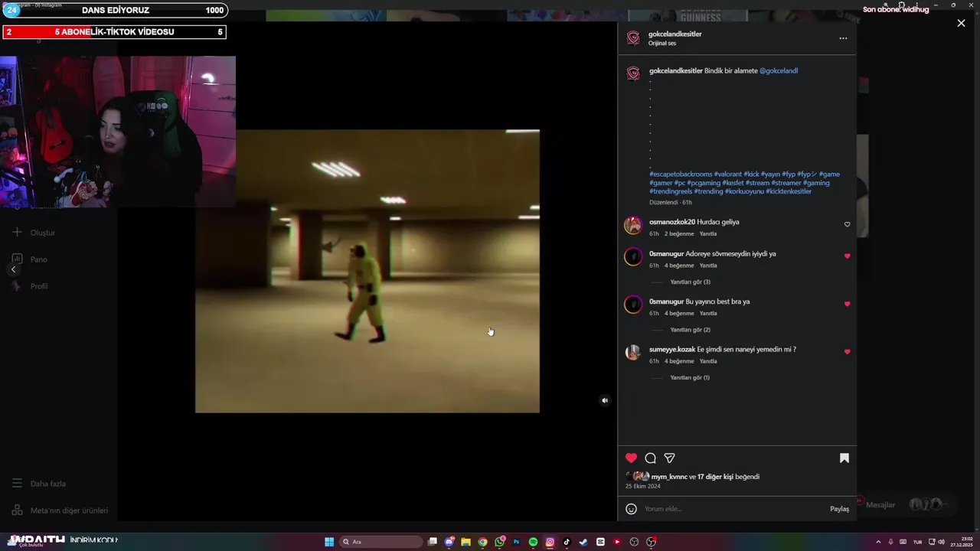Image resolution: width=980 pixels, height=551 pixels.
Task: Expand 'Yanıtları gör (3)' replies
Action: click(690, 282)
